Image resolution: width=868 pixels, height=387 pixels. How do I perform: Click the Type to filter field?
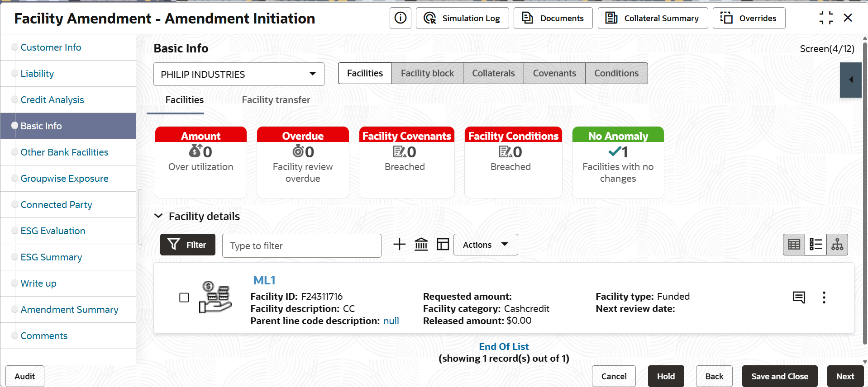click(x=301, y=245)
